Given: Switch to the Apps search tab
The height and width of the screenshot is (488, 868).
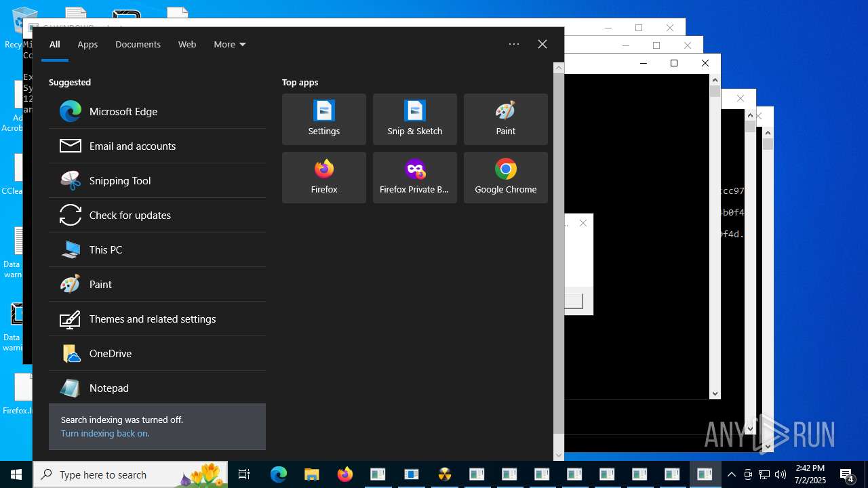Looking at the screenshot, I should point(87,44).
